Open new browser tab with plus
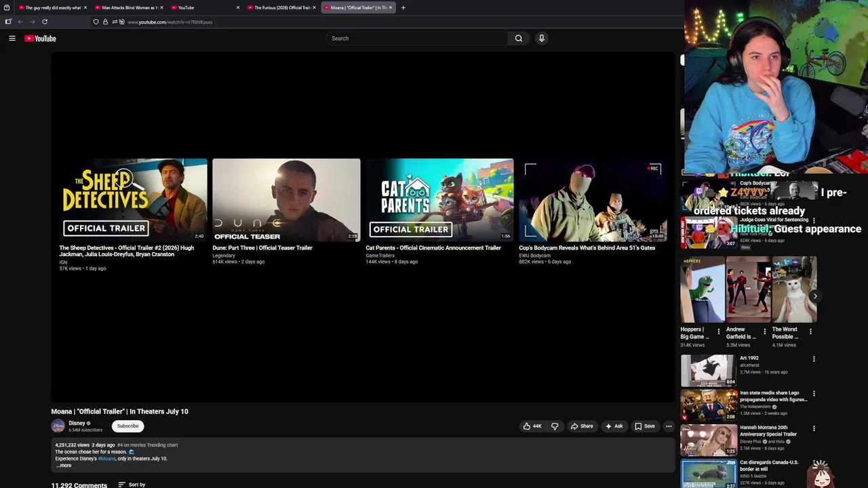Viewport: 868px width, 488px height. 403,7
